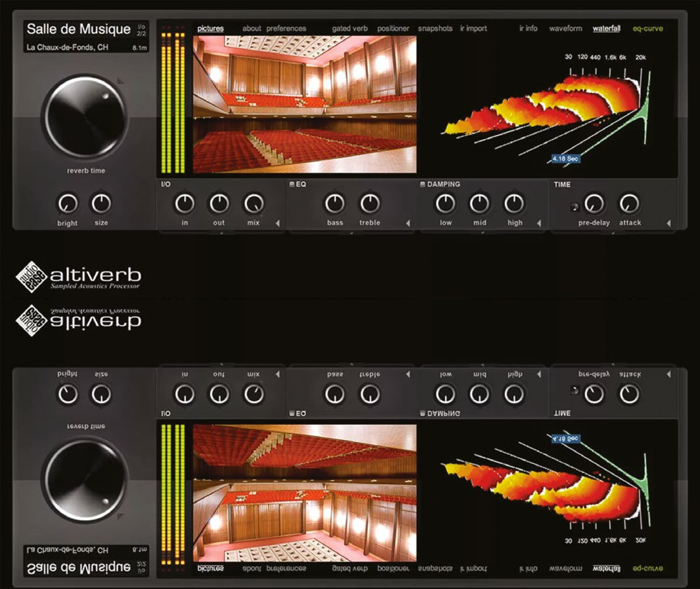The height and width of the screenshot is (589, 700).
Task: Click the upright 30 frequency label
Action: click(568, 56)
